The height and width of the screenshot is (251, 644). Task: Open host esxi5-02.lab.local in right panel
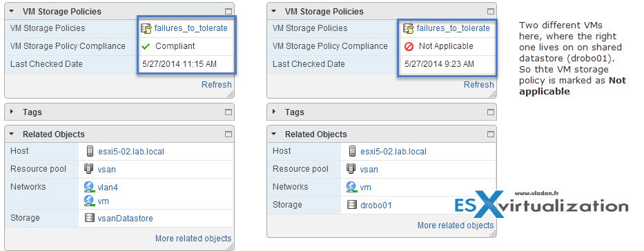tap(393, 151)
